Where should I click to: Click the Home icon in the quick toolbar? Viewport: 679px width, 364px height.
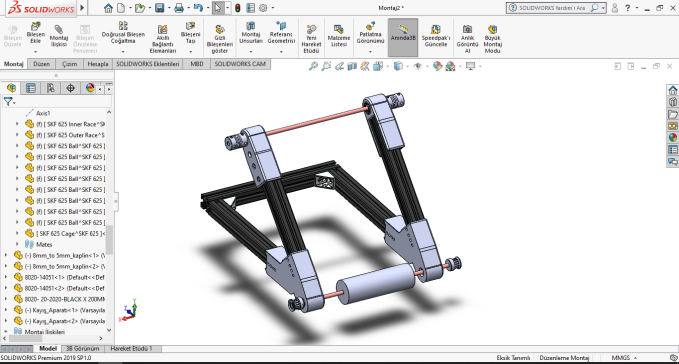[x=108, y=8]
